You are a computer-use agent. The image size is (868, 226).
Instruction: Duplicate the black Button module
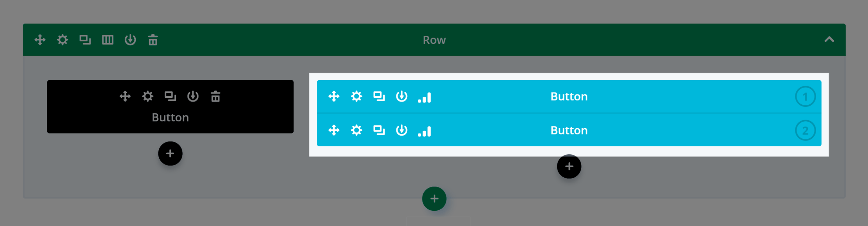pyautogui.click(x=170, y=96)
